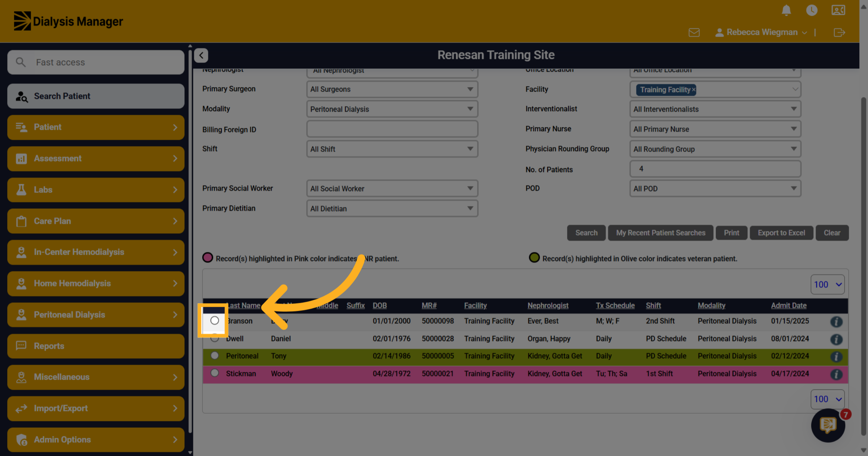Open info icon for Peritoneal Tony row
This screenshot has height=456, width=868.
(836, 357)
